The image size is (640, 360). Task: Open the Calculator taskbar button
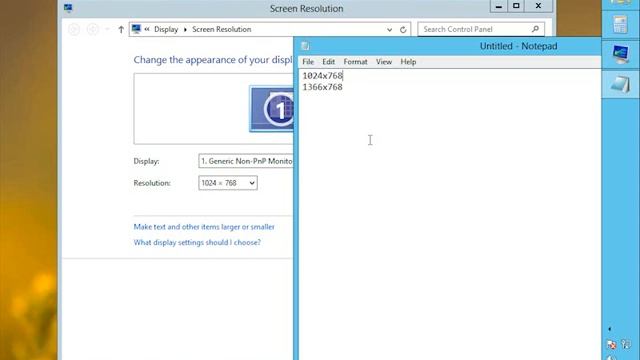620,25
